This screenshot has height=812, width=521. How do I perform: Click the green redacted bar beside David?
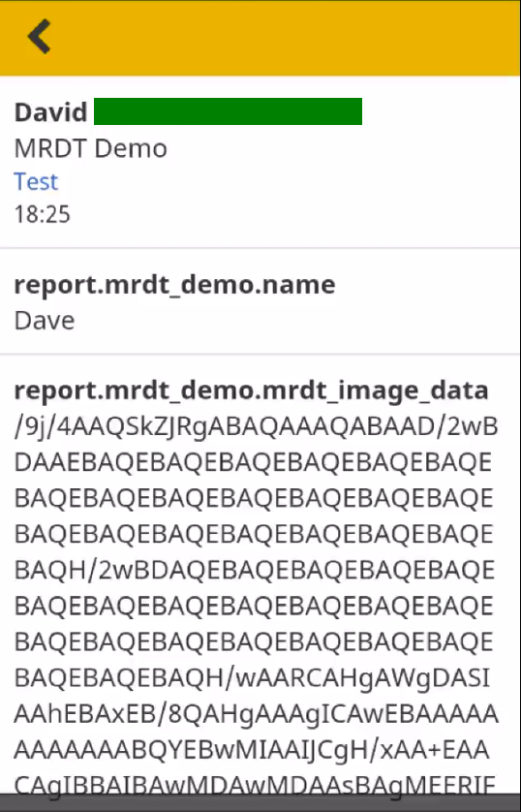click(228, 111)
